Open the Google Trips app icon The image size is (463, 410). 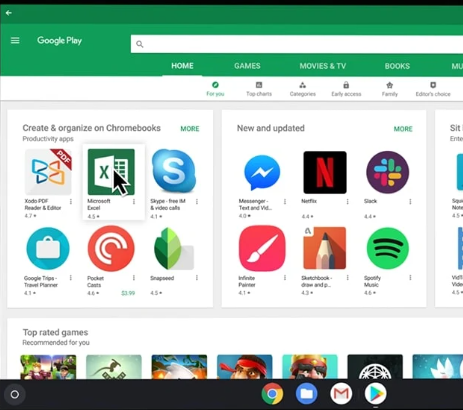[48, 248]
